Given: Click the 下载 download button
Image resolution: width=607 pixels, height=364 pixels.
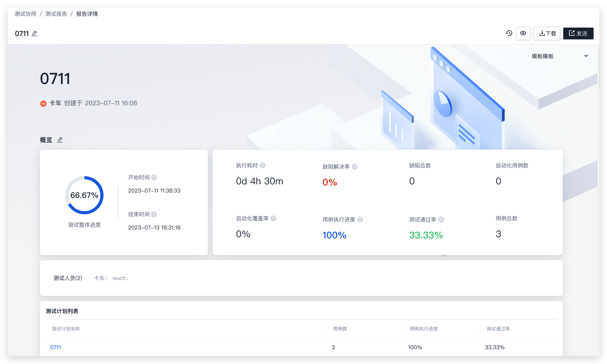Looking at the screenshot, I should coord(546,33).
